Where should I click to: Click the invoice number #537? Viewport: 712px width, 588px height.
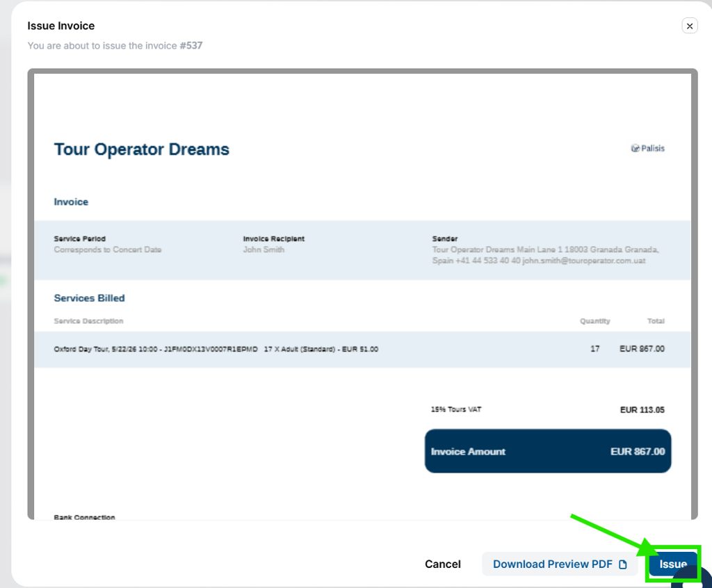click(191, 45)
